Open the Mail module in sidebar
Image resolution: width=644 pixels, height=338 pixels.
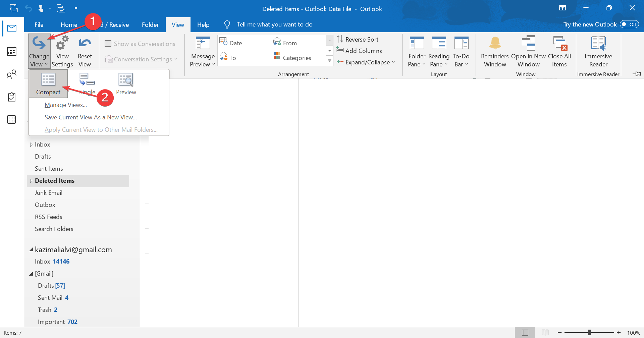12,28
